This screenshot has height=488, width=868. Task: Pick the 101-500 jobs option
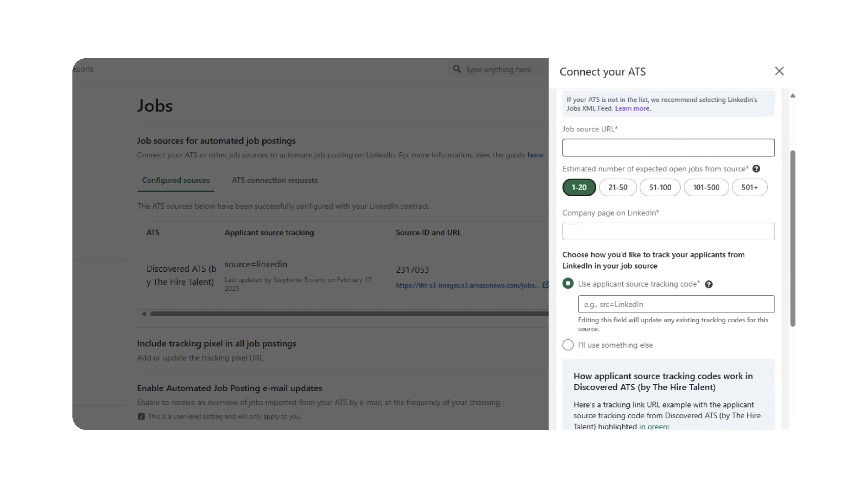tap(706, 187)
